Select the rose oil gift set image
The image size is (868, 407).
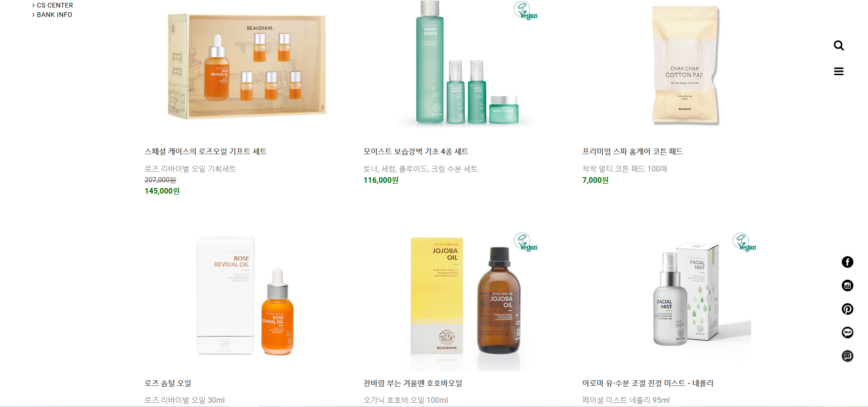point(247,66)
